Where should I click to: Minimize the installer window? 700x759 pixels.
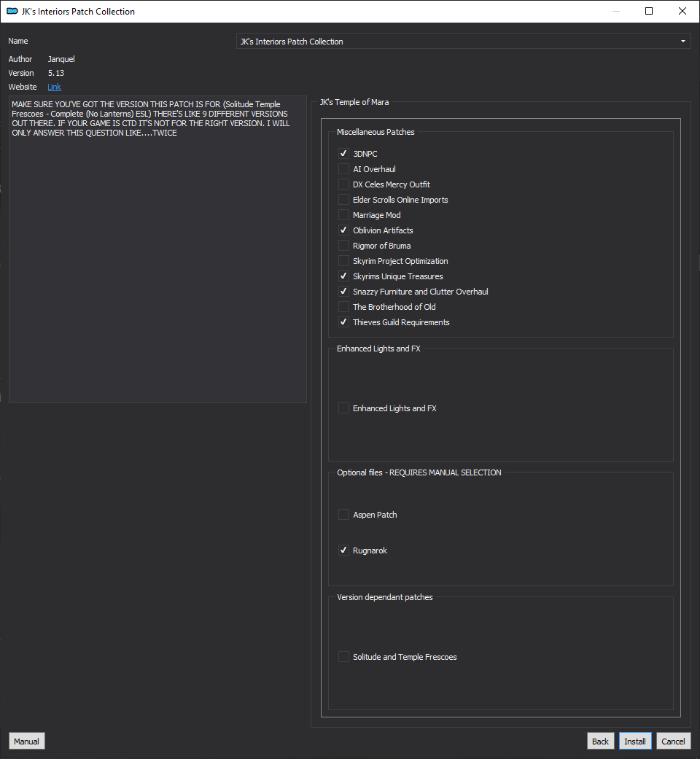616,11
